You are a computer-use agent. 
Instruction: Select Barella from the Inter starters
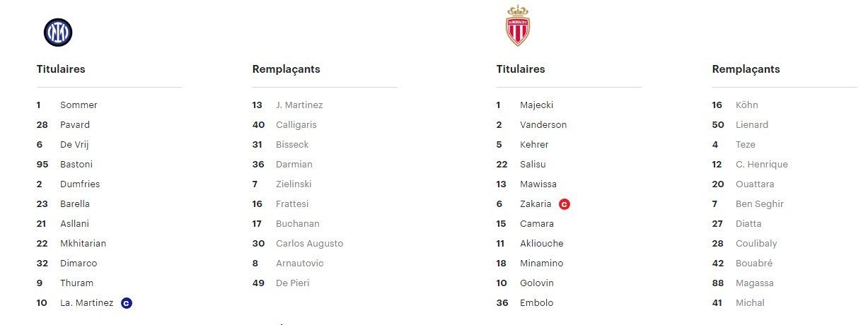pyautogui.click(x=75, y=204)
